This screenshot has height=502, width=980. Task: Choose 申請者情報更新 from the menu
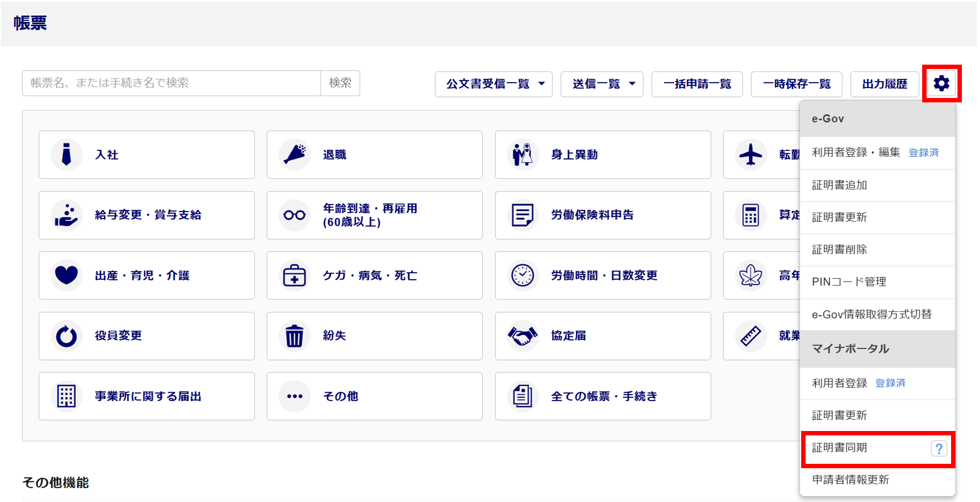(877, 480)
